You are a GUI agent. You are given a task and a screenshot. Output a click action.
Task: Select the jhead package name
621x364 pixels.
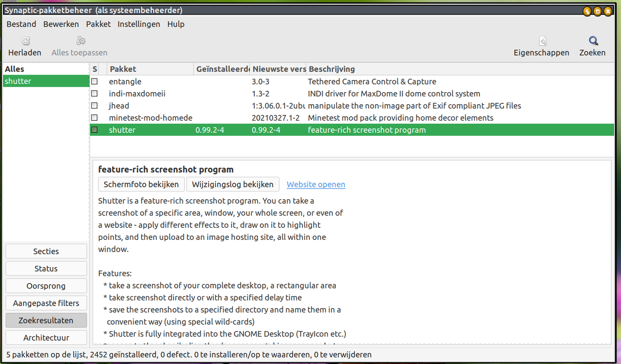click(x=119, y=106)
